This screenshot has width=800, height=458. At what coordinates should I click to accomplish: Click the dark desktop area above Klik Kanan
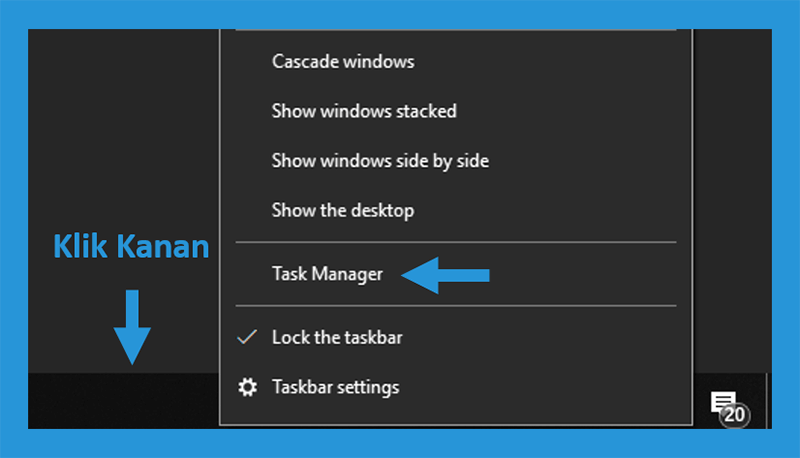click(x=123, y=128)
